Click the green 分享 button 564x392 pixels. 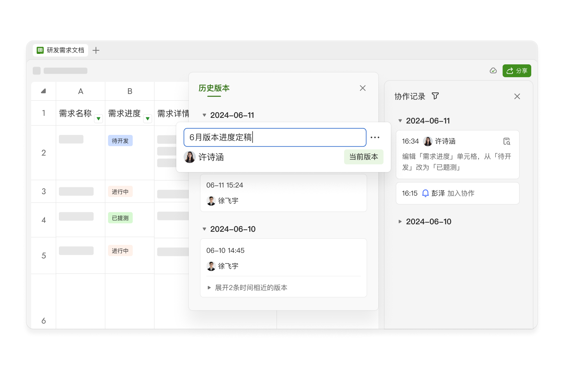pyautogui.click(x=516, y=71)
